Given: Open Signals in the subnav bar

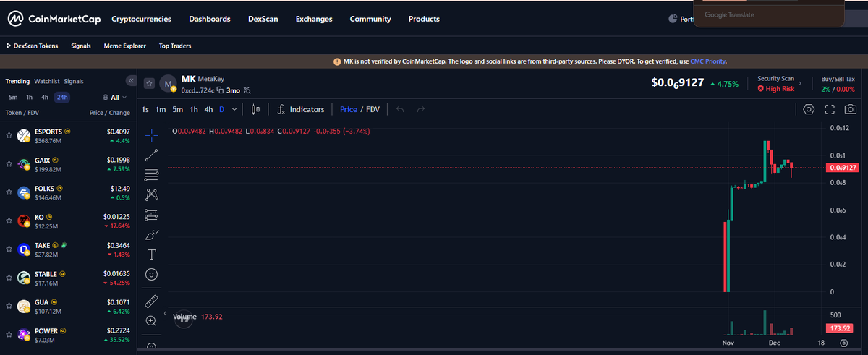Looking at the screenshot, I should [81, 46].
